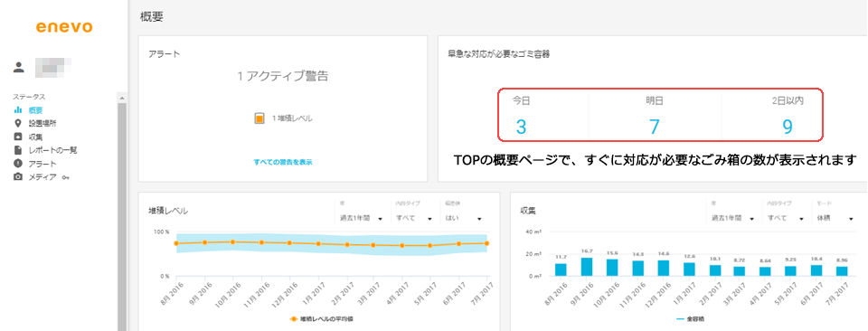Click the camera icon beside メディア
The width and height of the screenshot is (868, 331).
(x=18, y=176)
